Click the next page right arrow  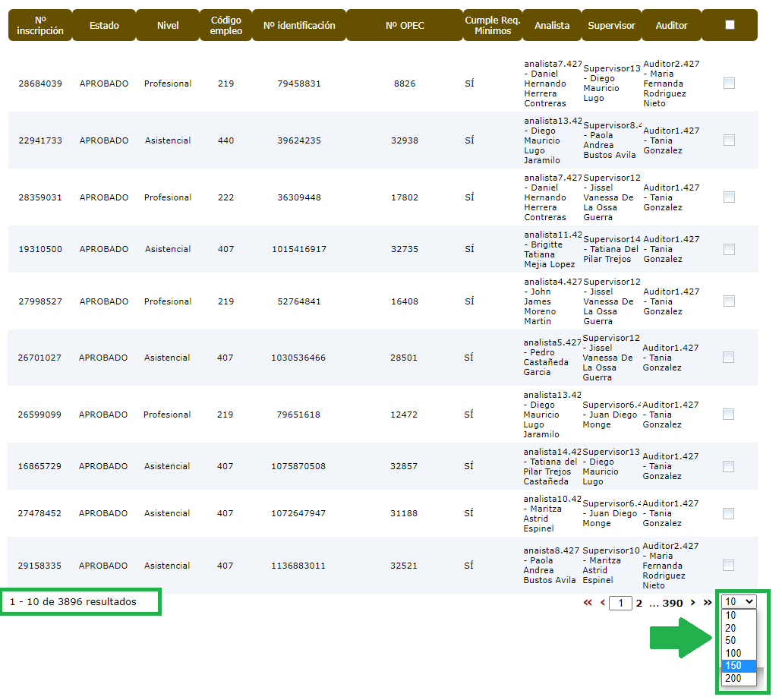[692, 603]
